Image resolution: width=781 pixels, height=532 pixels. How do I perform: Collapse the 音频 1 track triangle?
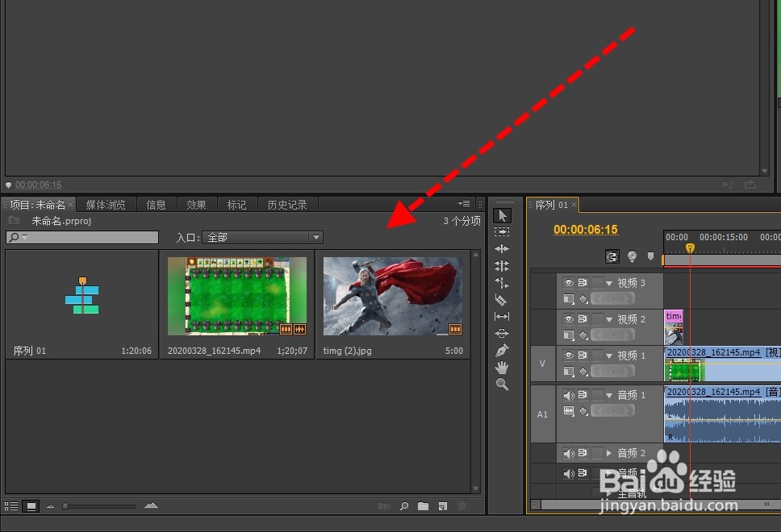point(609,396)
